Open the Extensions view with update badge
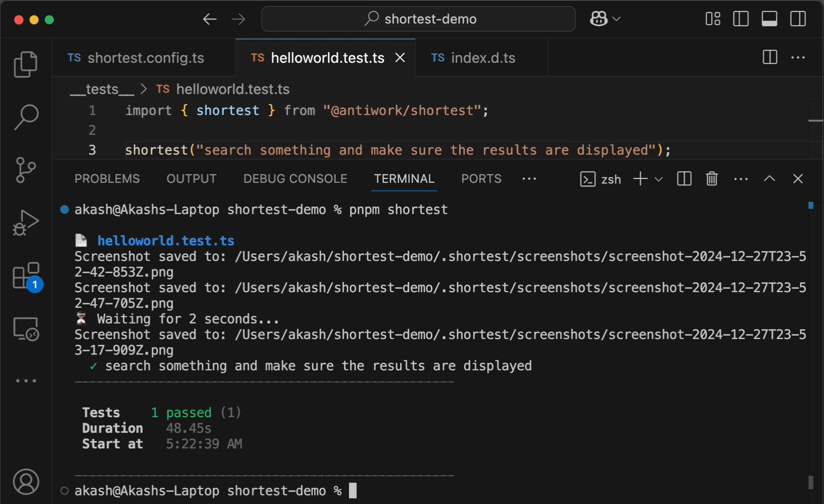824x504 pixels. [x=27, y=277]
